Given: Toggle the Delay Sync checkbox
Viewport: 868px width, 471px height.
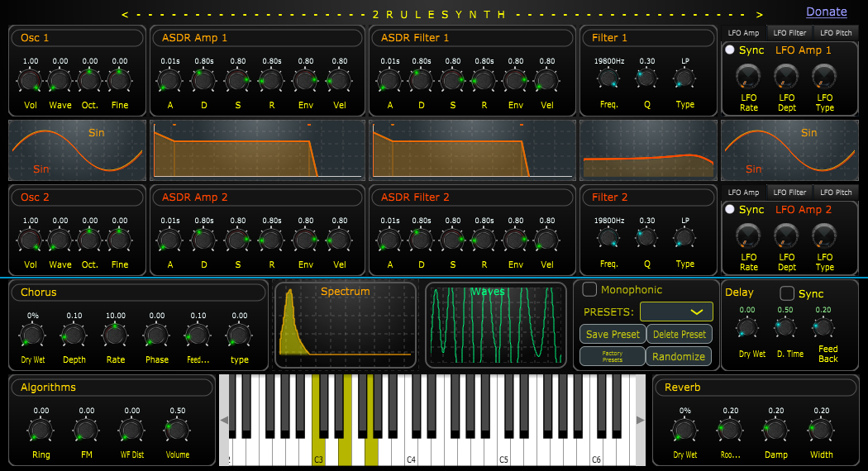Looking at the screenshot, I should coord(787,293).
